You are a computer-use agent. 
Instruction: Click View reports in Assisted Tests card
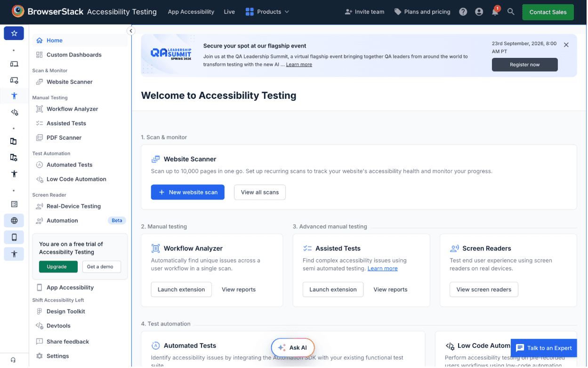(391, 290)
